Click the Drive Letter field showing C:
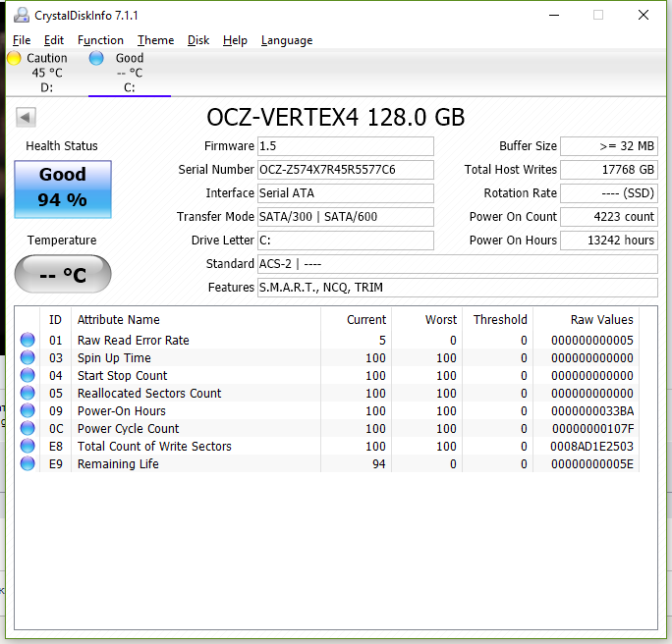 tap(346, 241)
